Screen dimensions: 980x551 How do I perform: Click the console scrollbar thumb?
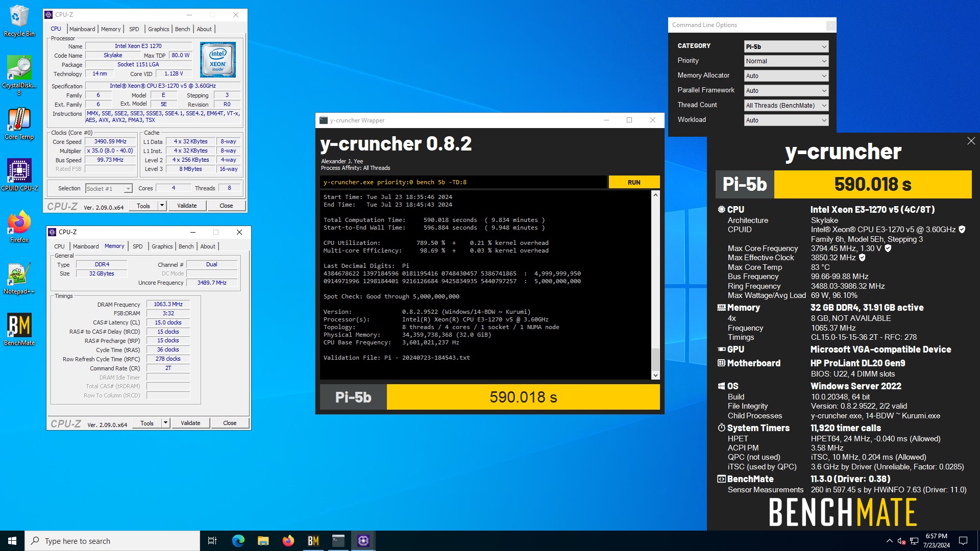tap(655, 359)
